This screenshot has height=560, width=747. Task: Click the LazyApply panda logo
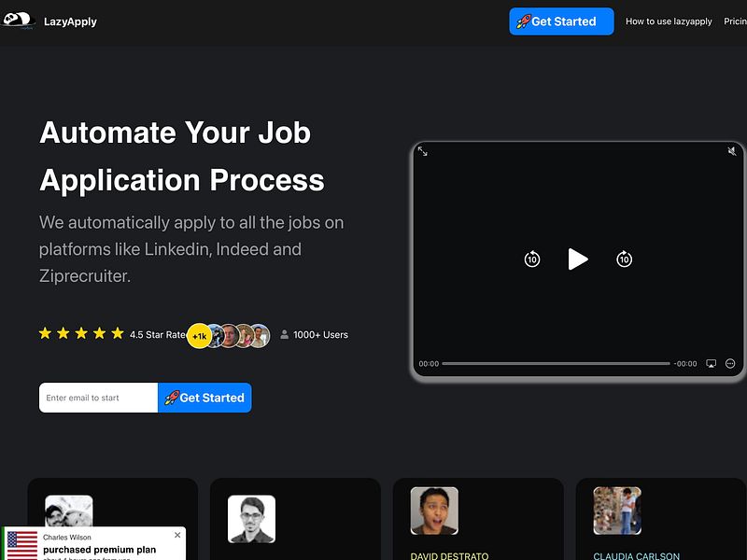17,21
